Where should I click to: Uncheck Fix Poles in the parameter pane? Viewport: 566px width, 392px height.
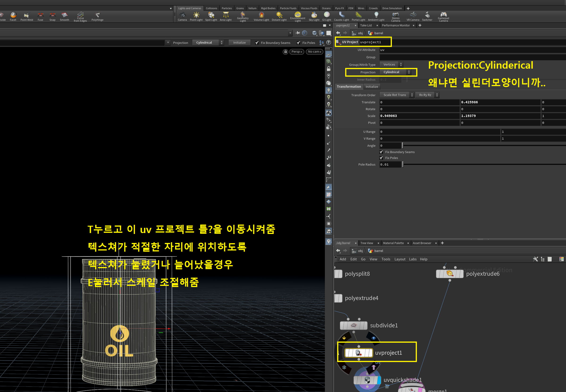pos(381,158)
